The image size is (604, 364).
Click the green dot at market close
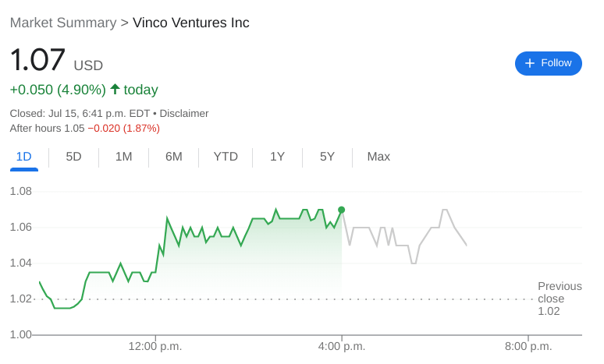point(341,210)
